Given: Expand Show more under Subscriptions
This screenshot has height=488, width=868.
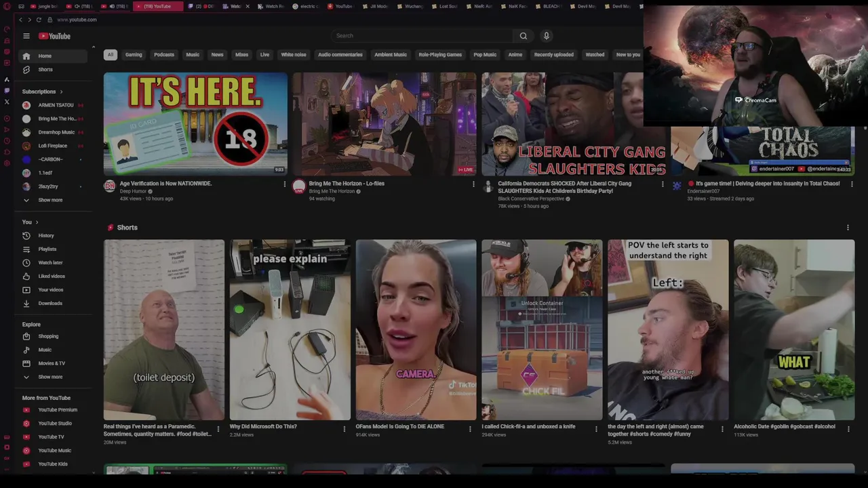Looking at the screenshot, I should click(52, 200).
